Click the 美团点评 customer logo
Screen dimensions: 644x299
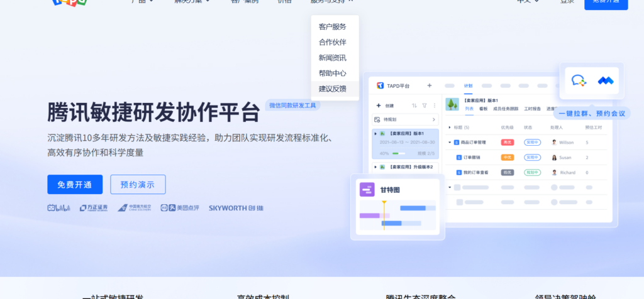click(x=180, y=208)
